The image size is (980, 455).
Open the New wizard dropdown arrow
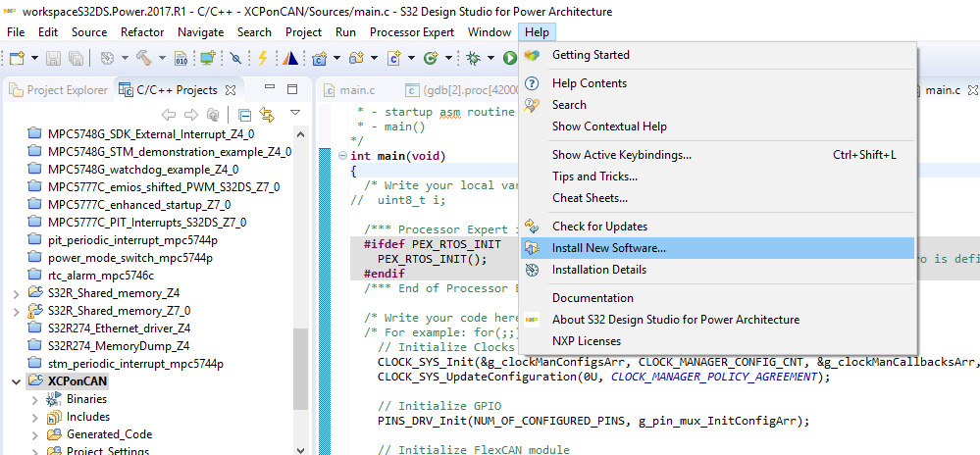[x=34, y=58]
